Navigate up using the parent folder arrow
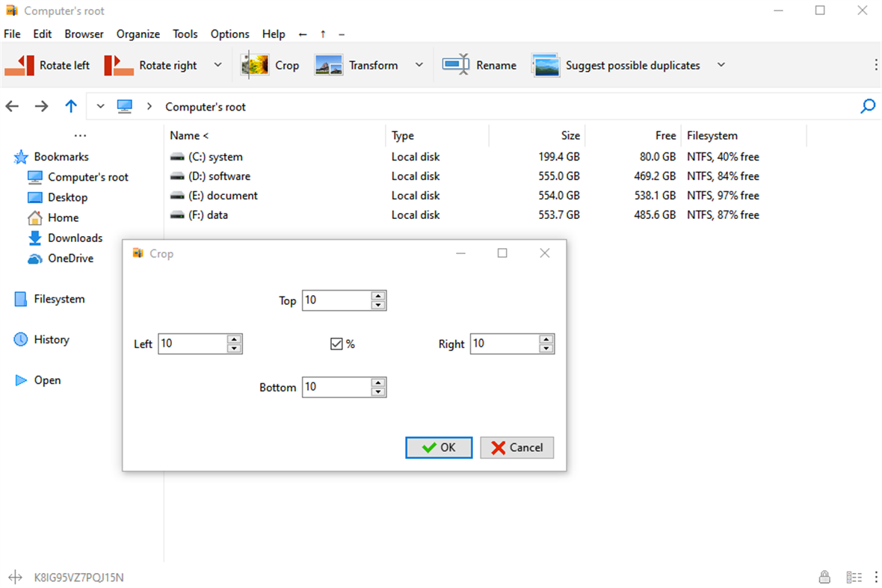The width and height of the screenshot is (882, 588). pos(71,106)
